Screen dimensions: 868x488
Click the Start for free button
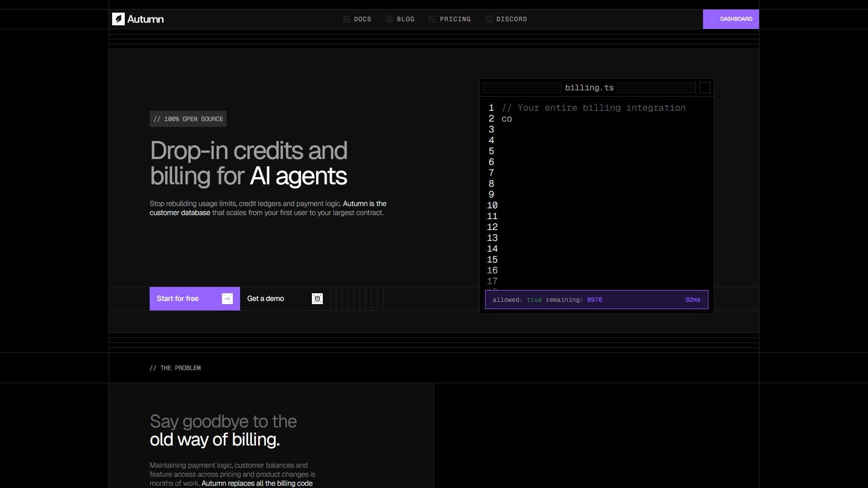click(x=194, y=299)
